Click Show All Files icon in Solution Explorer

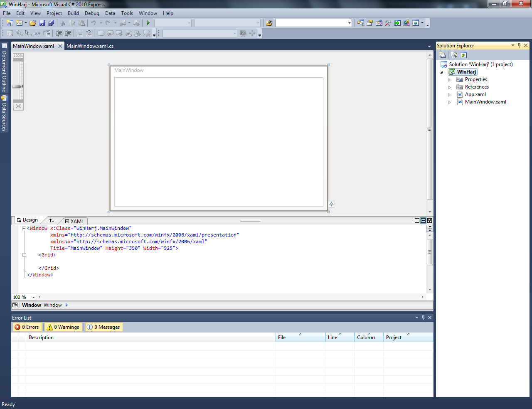pyautogui.click(x=454, y=55)
